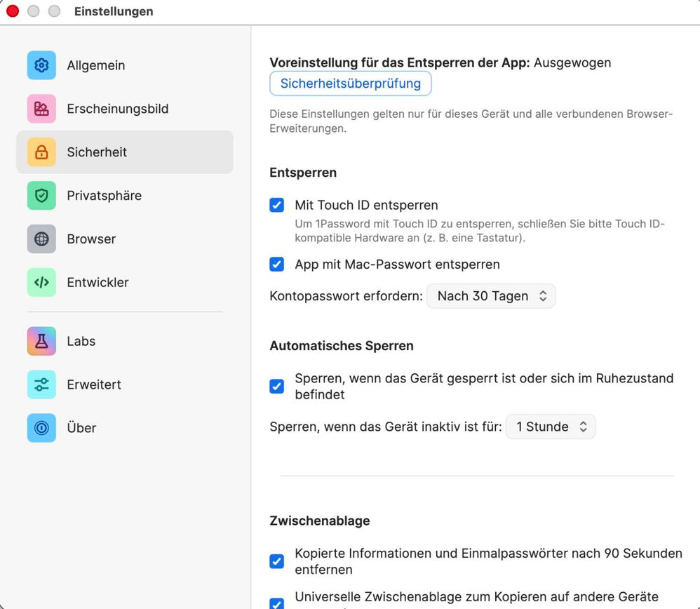
Task: Click the Allgemein gear icon
Action: coord(41,65)
